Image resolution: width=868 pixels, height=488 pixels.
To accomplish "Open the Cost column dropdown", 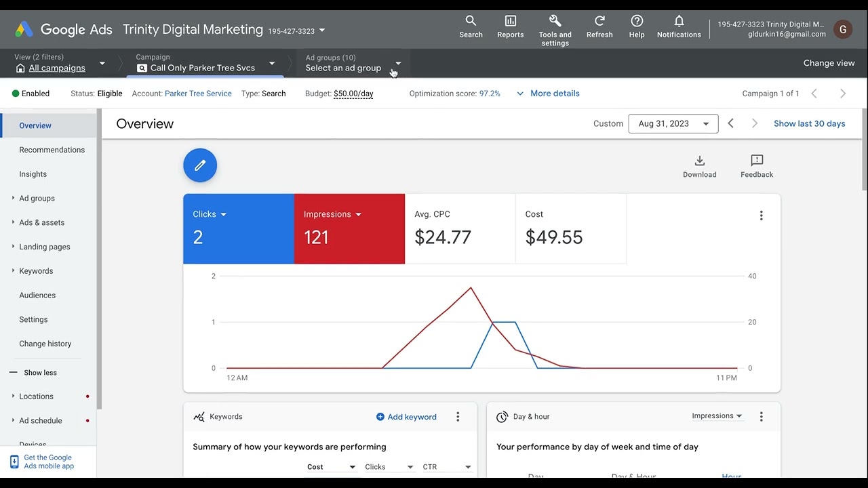I will point(332,467).
